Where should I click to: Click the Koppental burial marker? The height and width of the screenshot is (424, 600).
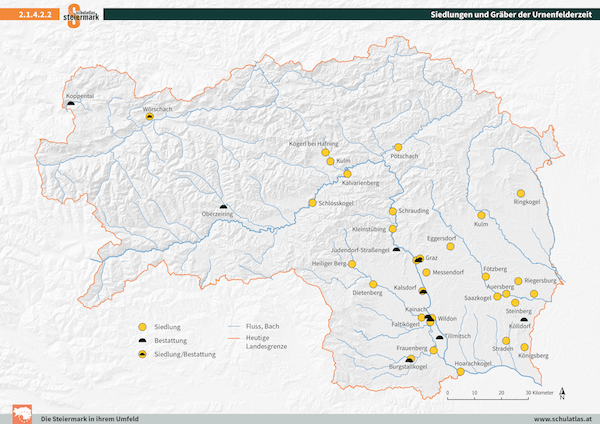click(70, 103)
